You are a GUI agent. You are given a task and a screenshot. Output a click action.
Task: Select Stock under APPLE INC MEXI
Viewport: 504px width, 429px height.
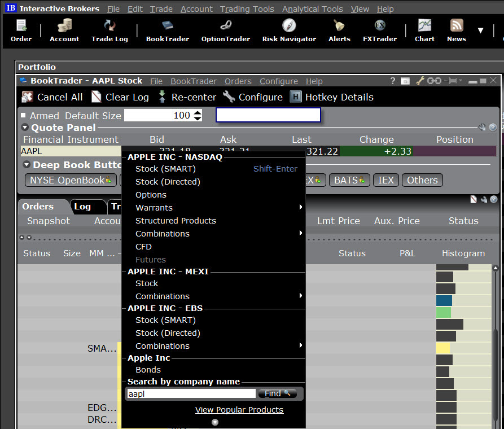click(213, 283)
